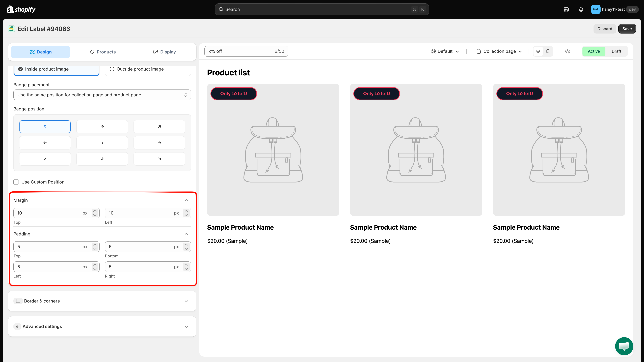Focus the Shopify search bar

coord(322,9)
